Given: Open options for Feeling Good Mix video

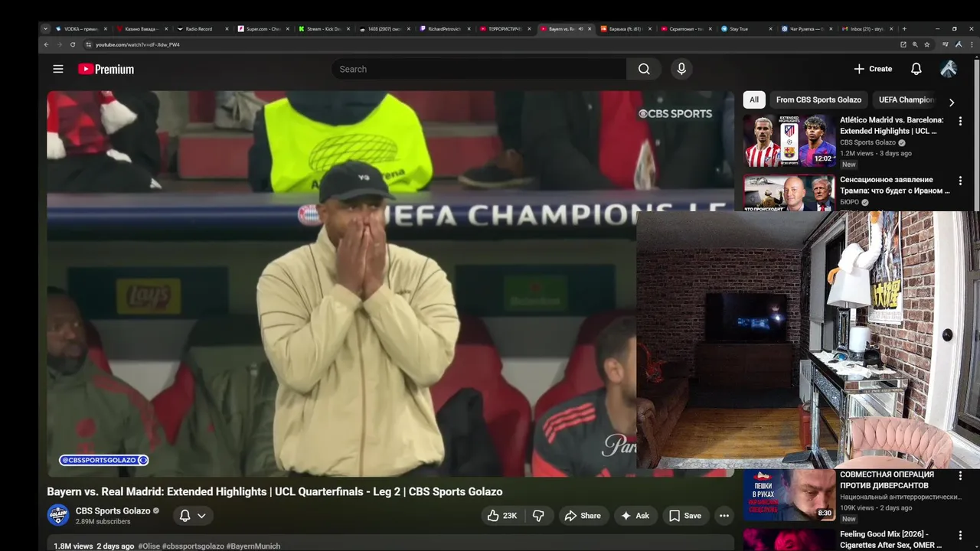Looking at the screenshot, I should click(x=960, y=536).
